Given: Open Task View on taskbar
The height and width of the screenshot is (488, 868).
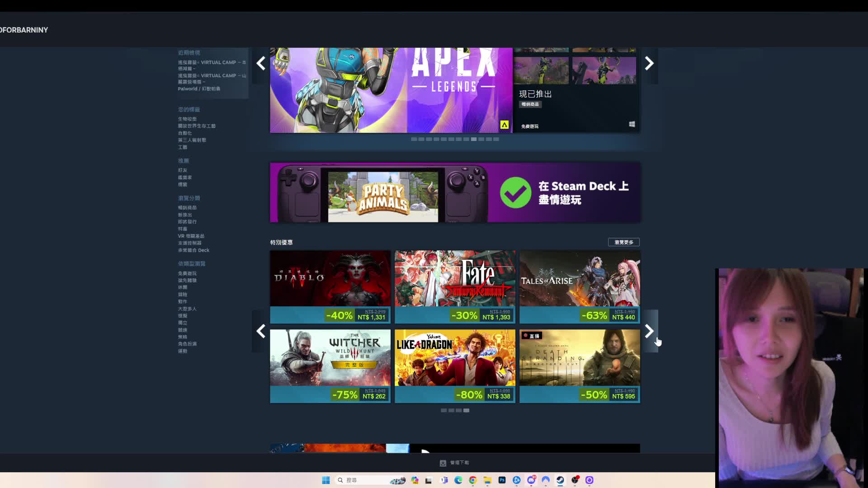Looking at the screenshot, I should (429, 480).
